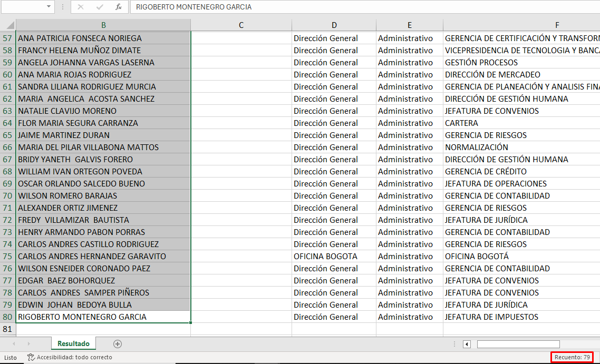Click the vertical dots divider near formula bar

(62, 7)
